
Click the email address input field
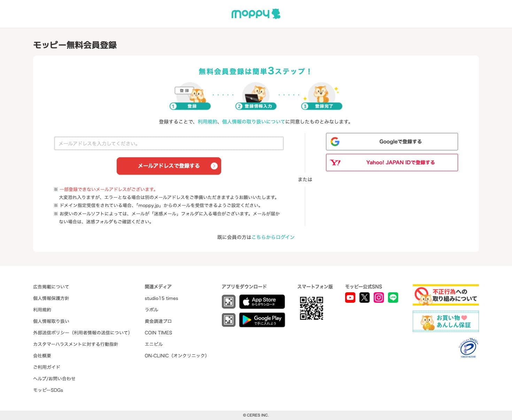[x=169, y=143]
